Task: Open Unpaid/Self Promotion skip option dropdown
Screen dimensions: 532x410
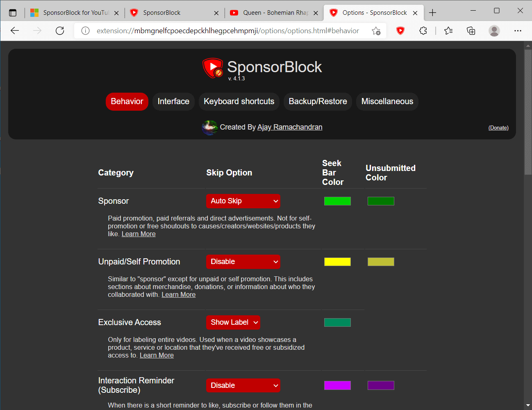Action: click(x=243, y=262)
